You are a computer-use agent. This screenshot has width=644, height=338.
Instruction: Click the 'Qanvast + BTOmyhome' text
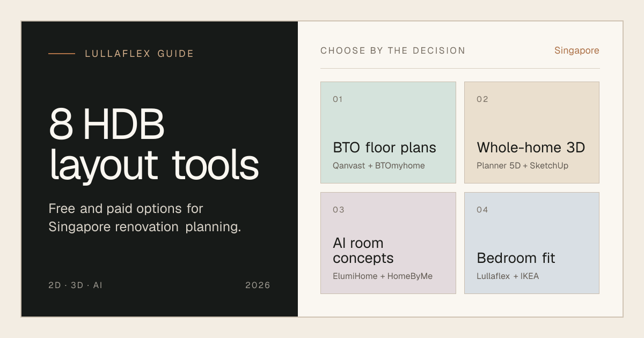click(379, 166)
